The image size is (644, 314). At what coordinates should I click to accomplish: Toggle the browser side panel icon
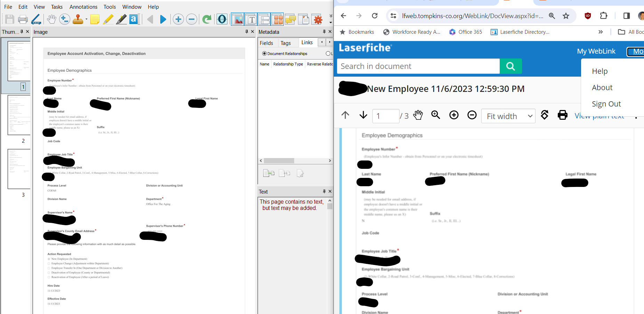tap(627, 16)
